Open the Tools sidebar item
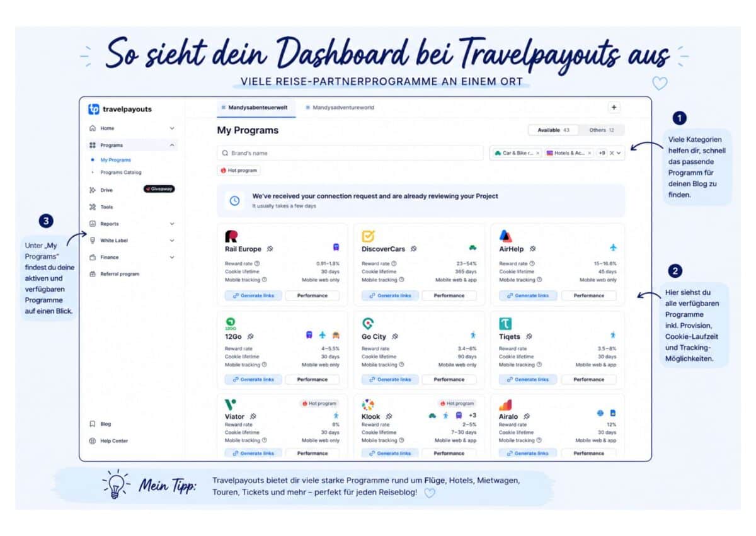This screenshot has width=756, height=536. pyautogui.click(x=106, y=207)
